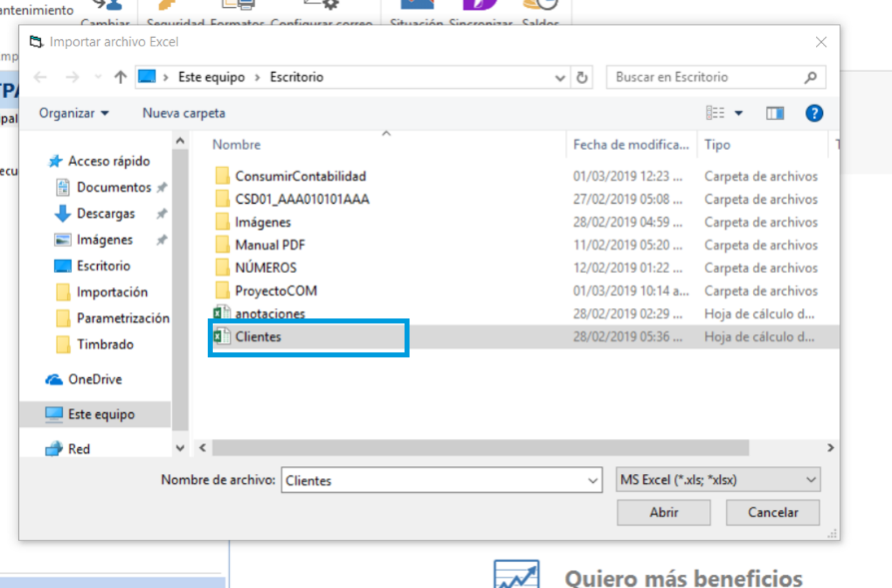Change the view layout icon
This screenshot has height=588, width=892.
[715, 113]
